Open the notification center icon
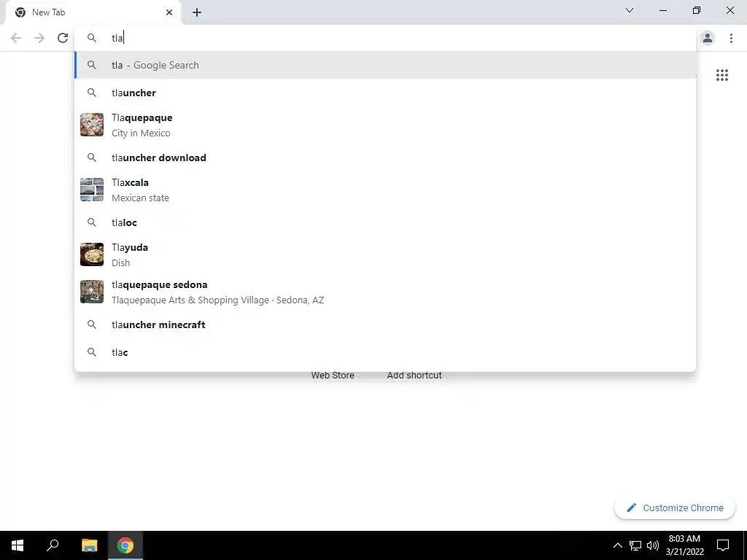The image size is (747, 560). click(x=723, y=545)
